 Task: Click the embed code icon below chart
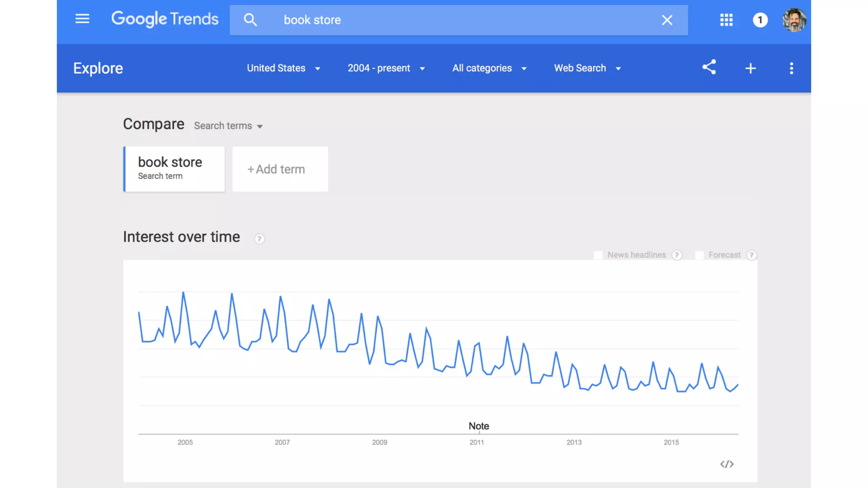(726, 464)
